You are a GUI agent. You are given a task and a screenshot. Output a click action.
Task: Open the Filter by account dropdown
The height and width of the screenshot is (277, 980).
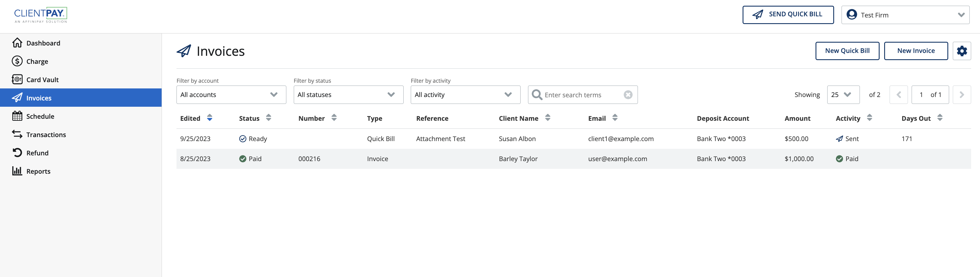tap(231, 95)
